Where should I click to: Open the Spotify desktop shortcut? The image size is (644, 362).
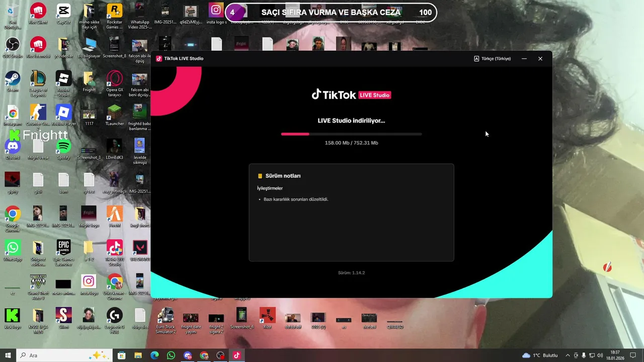tap(63, 149)
